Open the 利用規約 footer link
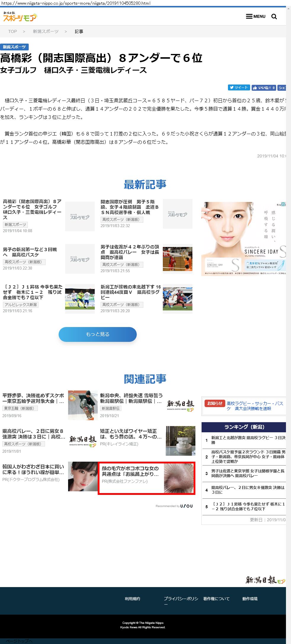Screen dimensions: 291x644 coord(132,599)
